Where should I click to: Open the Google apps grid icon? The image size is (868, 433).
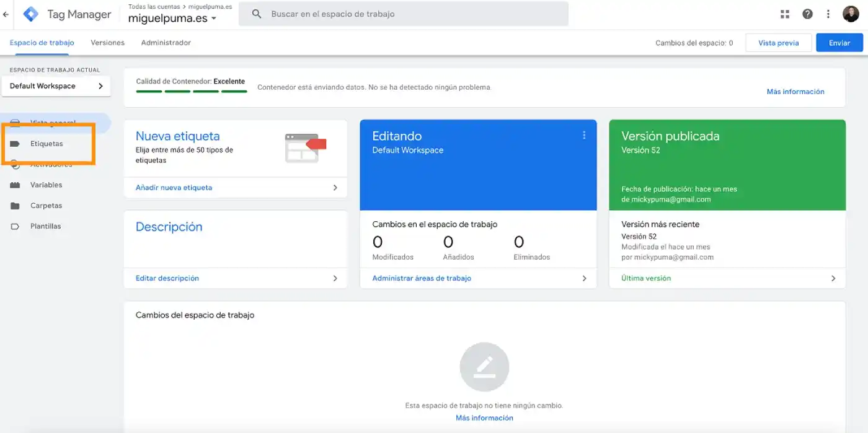coord(785,14)
